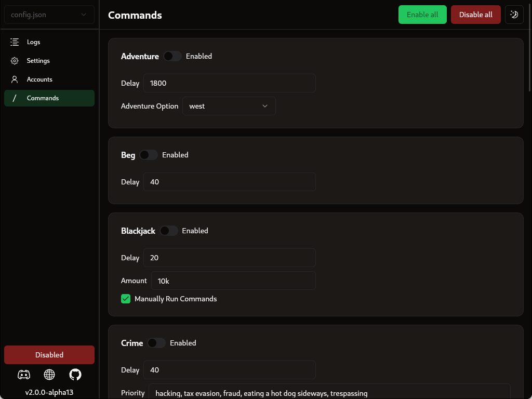This screenshot has width=532, height=399.
Task: Click the Settings gear icon
Action: (x=15, y=61)
